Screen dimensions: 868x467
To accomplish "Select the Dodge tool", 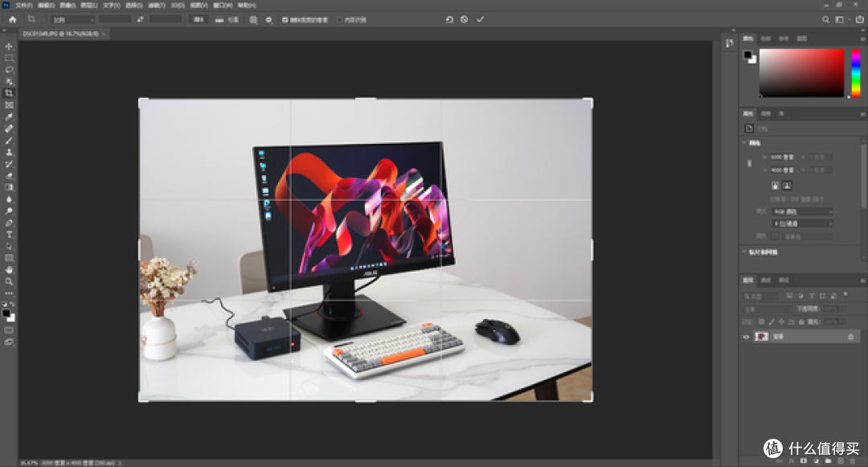I will [x=9, y=211].
